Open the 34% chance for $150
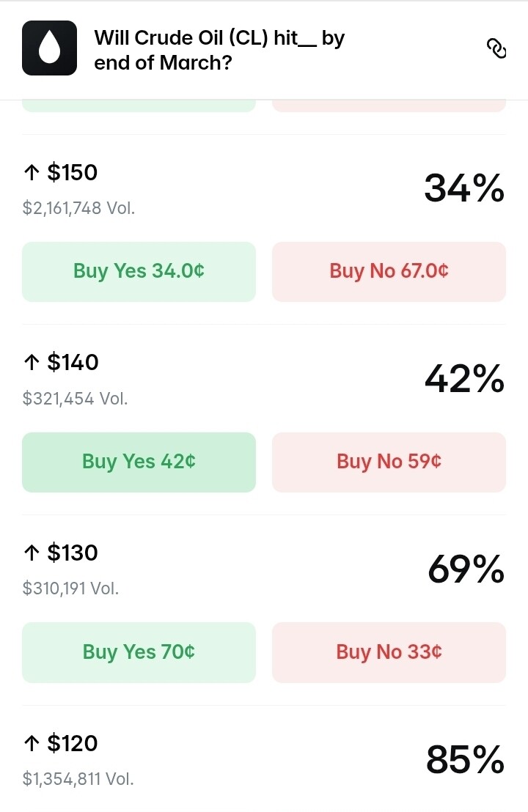 tap(464, 188)
